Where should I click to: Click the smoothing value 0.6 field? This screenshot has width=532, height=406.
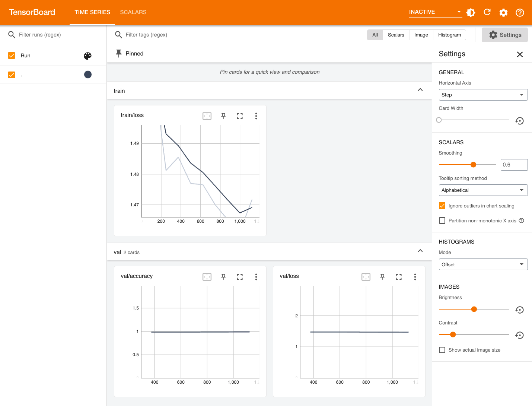pos(514,165)
